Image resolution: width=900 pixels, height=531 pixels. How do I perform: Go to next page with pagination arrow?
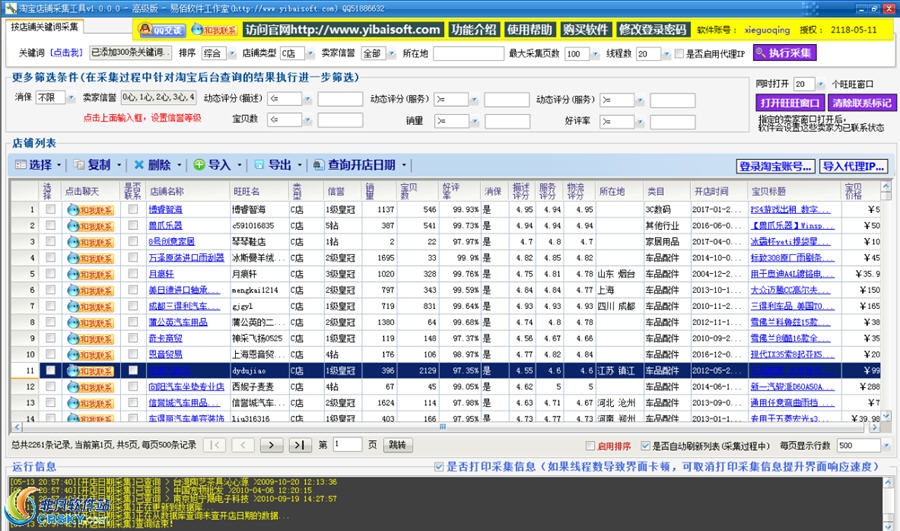271,445
